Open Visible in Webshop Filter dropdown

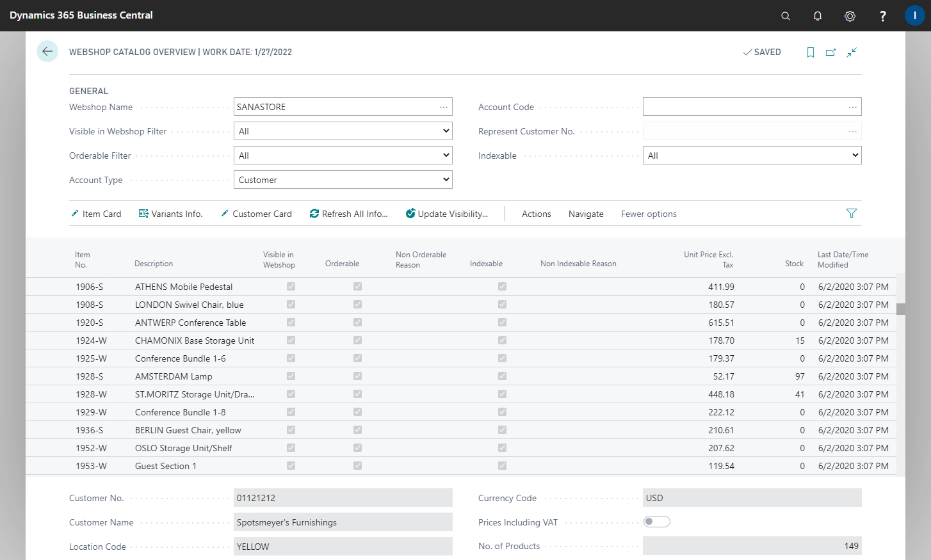(343, 131)
